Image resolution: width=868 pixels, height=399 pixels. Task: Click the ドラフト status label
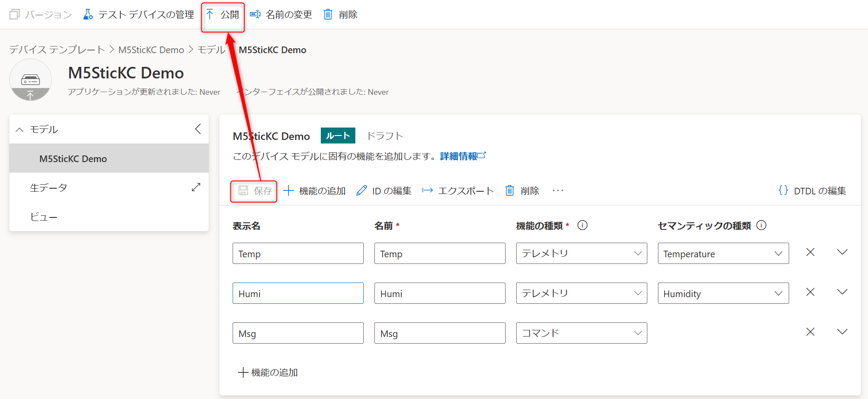[x=385, y=136]
